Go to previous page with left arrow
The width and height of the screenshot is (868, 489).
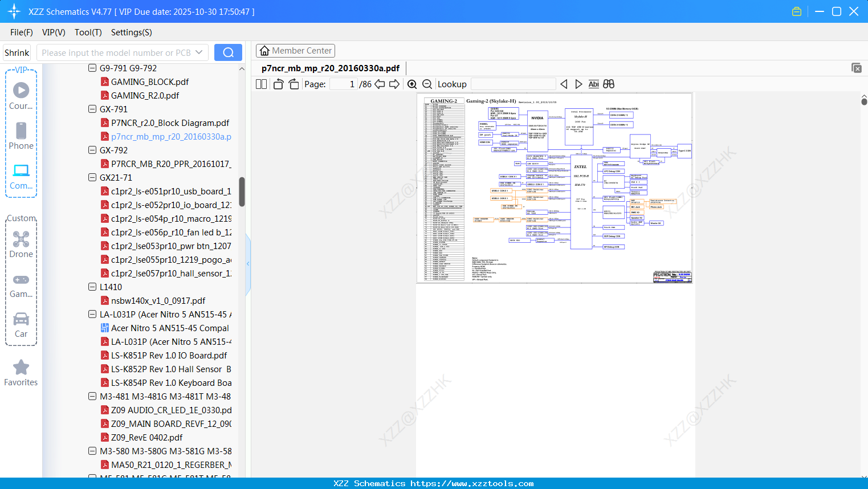(380, 84)
